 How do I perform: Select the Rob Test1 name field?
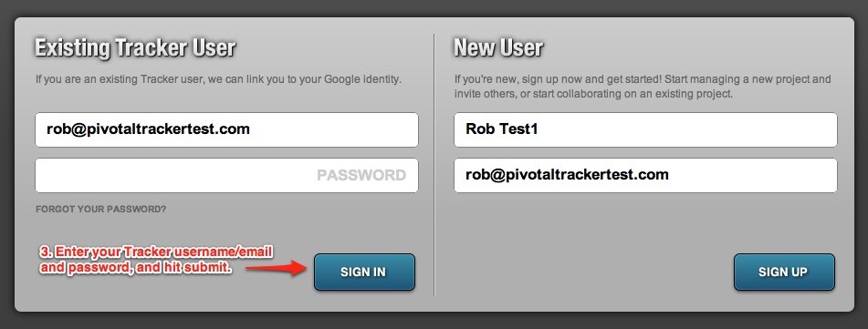645,130
